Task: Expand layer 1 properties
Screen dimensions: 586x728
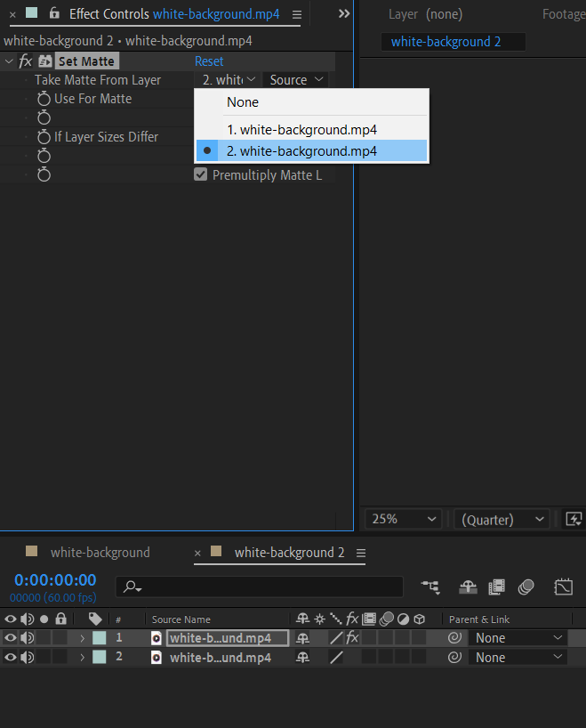Action: pos(82,638)
